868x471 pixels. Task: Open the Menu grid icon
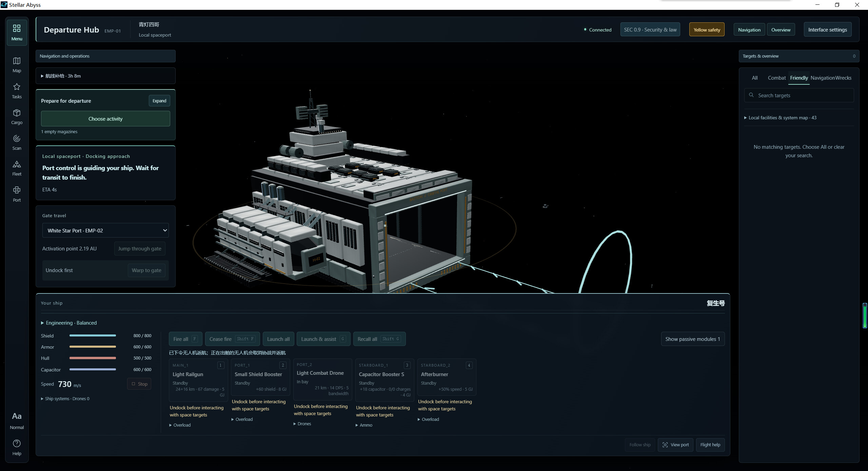(17, 32)
